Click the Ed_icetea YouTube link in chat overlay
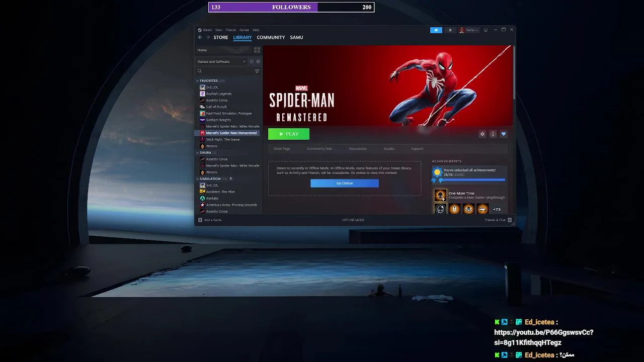Viewport: 644px width, 362px height. coord(544,337)
